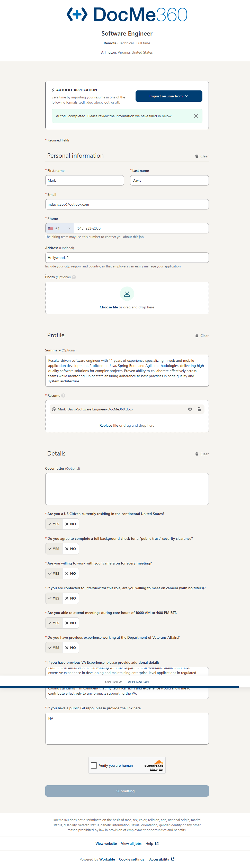This screenshot has width=250, height=868.
Task: Open the Import resume from dropdown
Action: tap(168, 96)
